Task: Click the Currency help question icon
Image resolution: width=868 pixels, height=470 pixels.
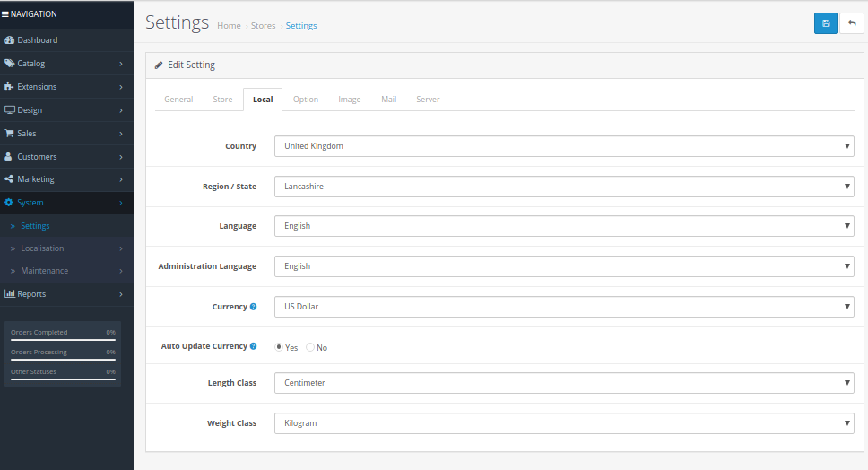Action: 253,307
